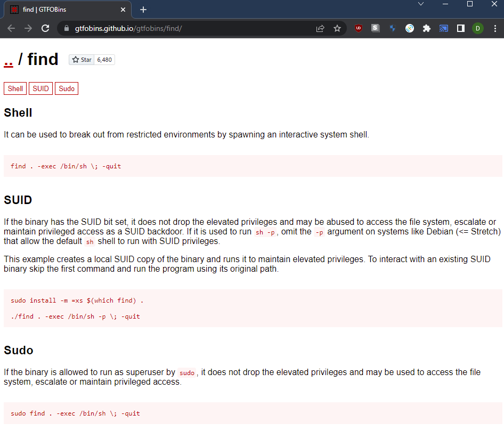
Task: Click the 'sudo install -m =xs' code line
Action: point(77,300)
